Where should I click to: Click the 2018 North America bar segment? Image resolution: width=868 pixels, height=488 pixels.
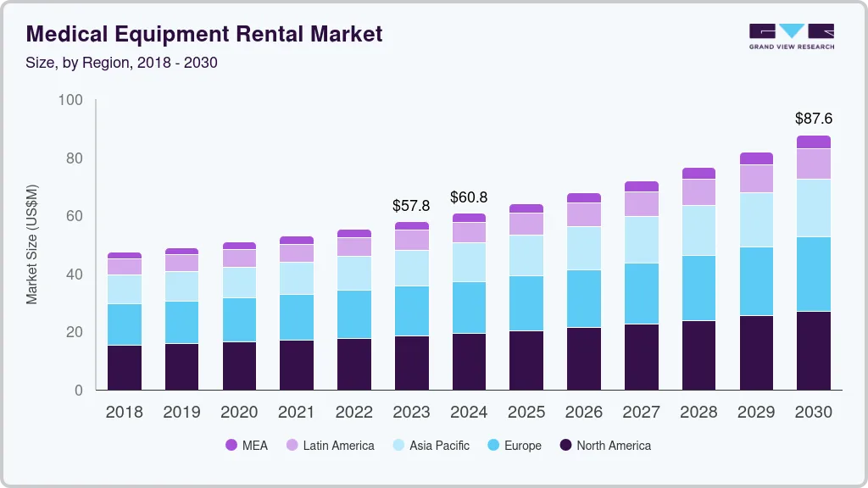pos(125,367)
